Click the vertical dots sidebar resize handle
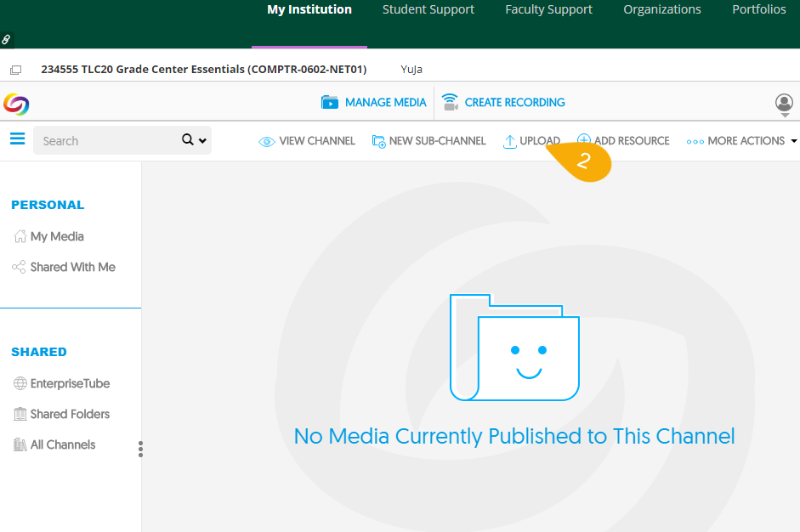This screenshot has width=800, height=532. coord(140,449)
